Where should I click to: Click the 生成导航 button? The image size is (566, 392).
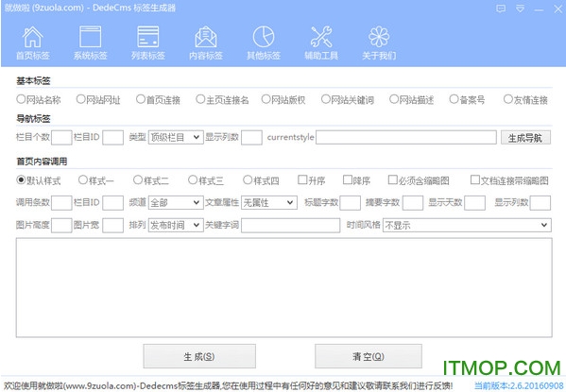coord(525,138)
